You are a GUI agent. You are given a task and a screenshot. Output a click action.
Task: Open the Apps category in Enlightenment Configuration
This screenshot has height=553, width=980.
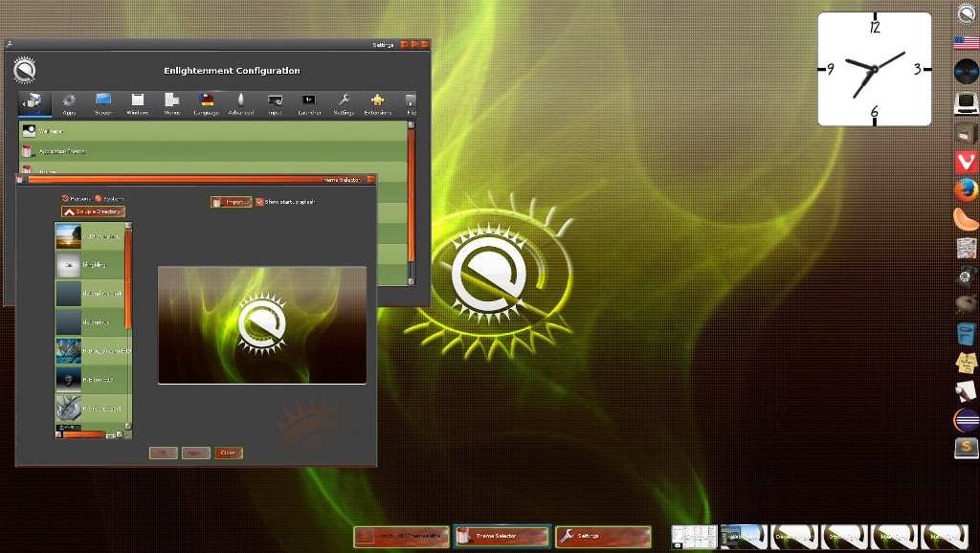pyautogui.click(x=69, y=103)
